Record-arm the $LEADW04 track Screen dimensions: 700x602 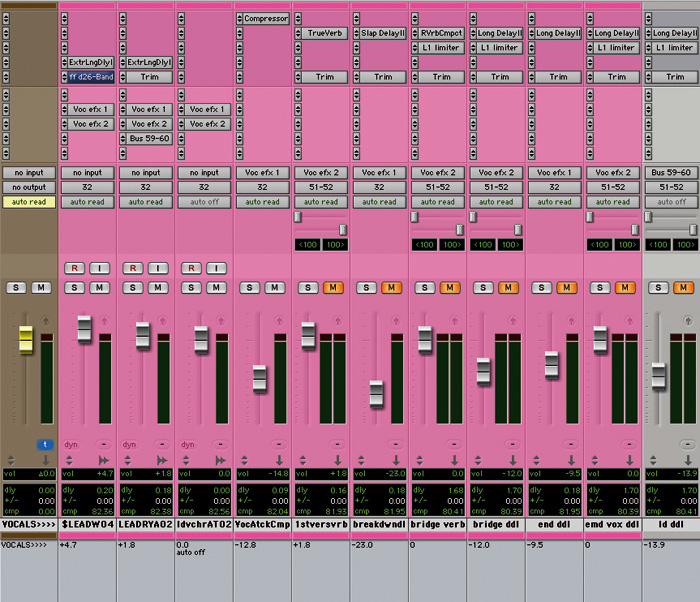coord(73,268)
